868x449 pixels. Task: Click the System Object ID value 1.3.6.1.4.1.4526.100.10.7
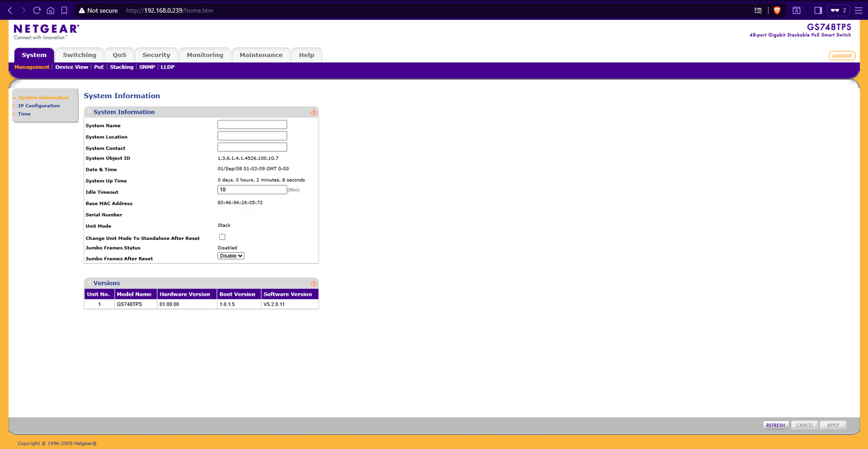tap(248, 158)
